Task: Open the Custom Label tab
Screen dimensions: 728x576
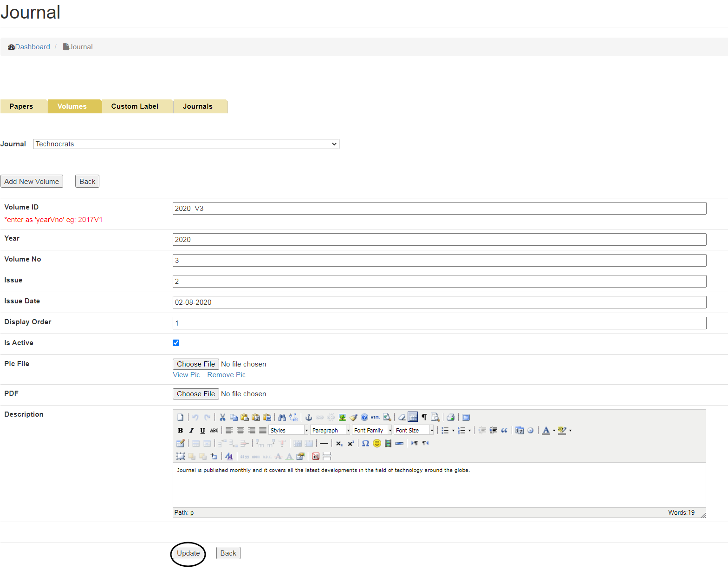Action: point(135,106)
